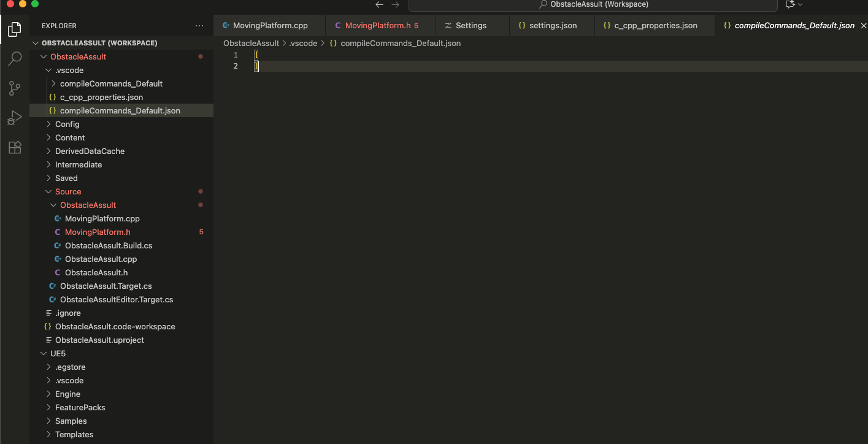Open the .ignore file in the Explorer
The height and width of the screenshot is (444, 868).
tap(121, 313)
